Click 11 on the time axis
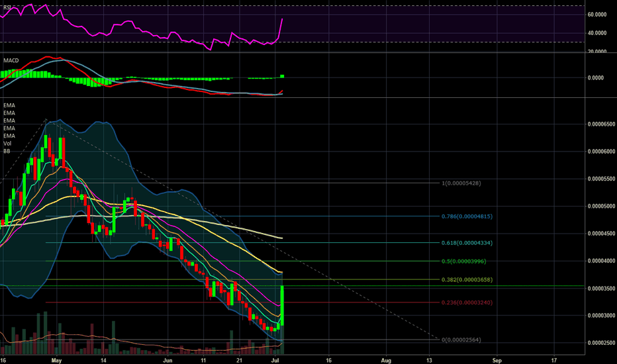 [203, 360]
